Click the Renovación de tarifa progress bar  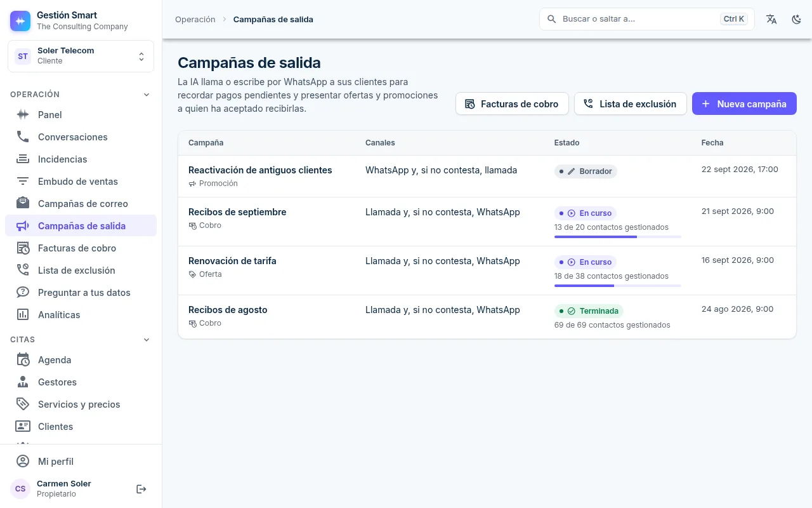click(x=618, y=286)
